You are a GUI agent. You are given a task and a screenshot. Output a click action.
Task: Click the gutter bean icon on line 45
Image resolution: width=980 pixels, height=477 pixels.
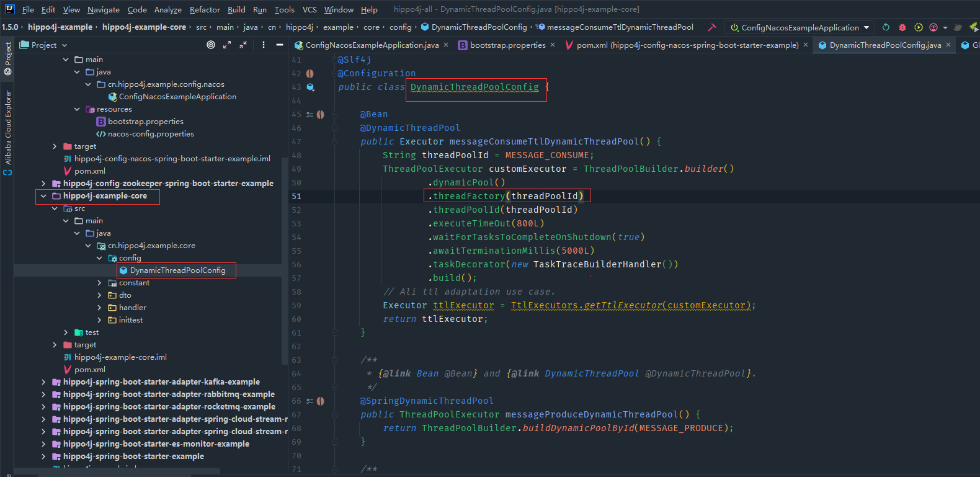[x=320, y=115]
